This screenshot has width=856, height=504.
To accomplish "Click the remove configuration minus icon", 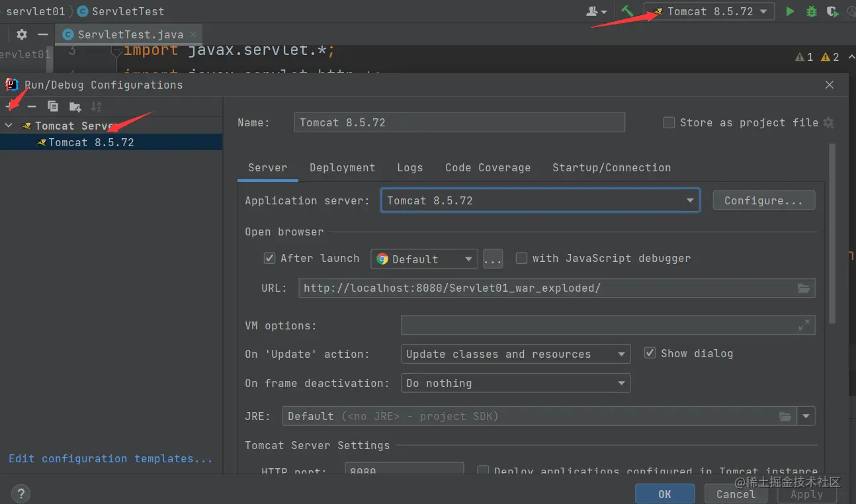I will click(32, 106).
